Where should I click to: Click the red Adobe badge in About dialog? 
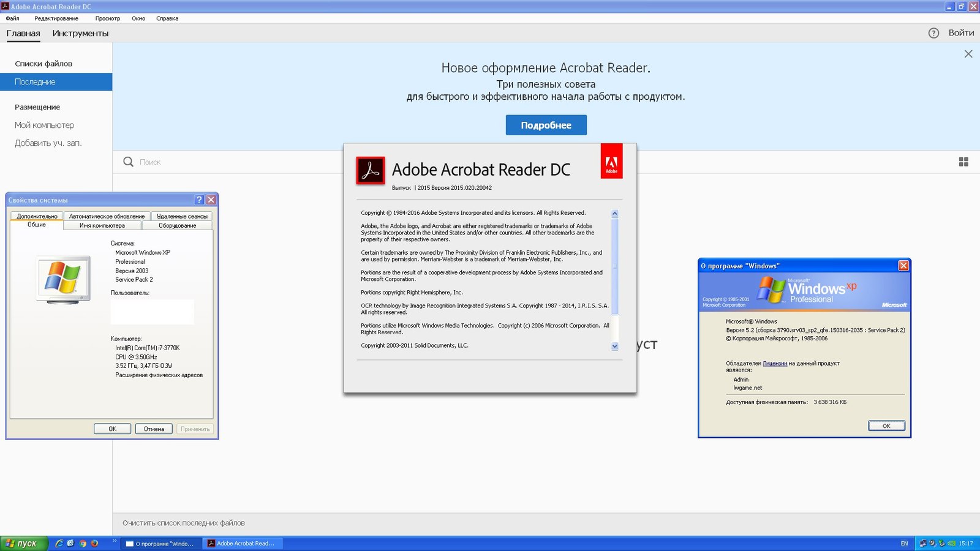tap(611, 161)
